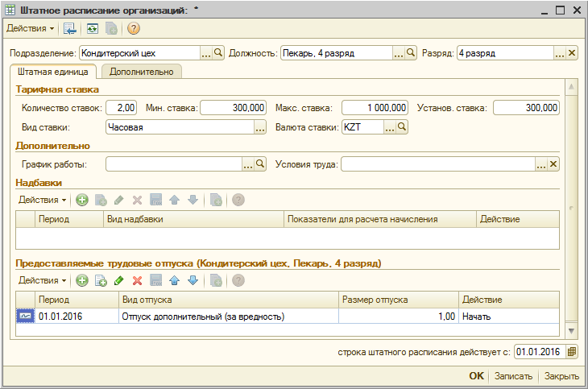
Task: Move vacation row up with arrow icon
Action: pos(174,280)
